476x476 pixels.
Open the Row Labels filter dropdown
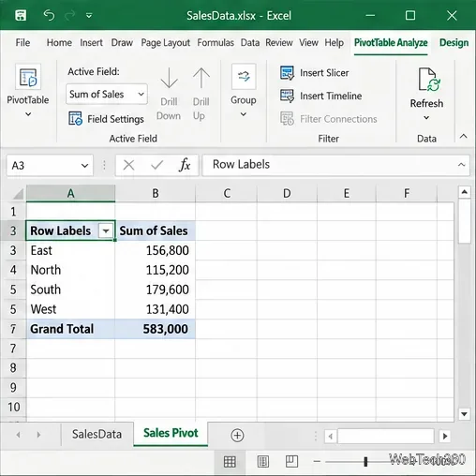tap(106, 231)
